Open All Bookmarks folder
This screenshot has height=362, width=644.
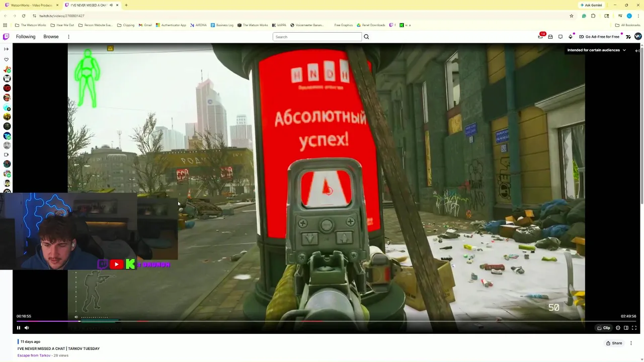(x=628, y=25)
